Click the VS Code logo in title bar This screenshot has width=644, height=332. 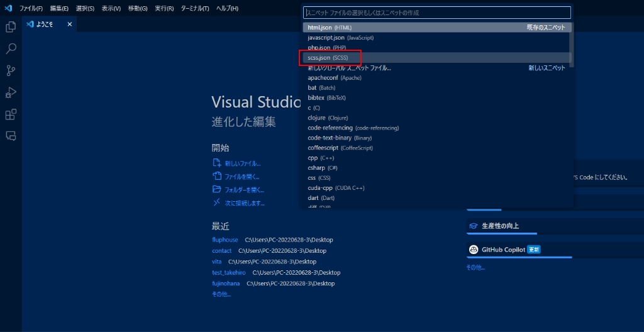click(x=8, y=8)
